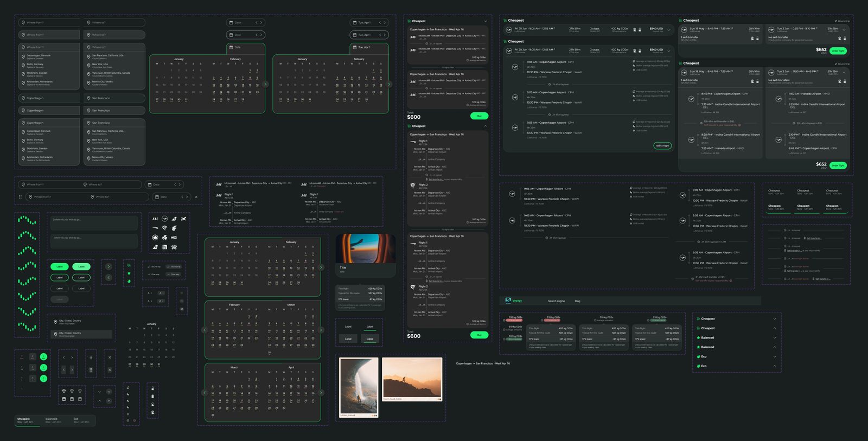The image size is (868, 441).
Task: Click the Voyage logo in navigation bar
Action: 513,300
